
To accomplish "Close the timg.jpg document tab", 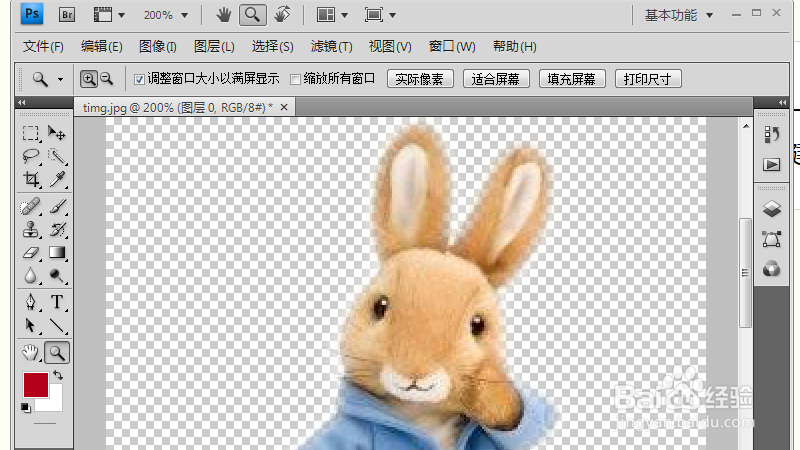I will [284, 108].
